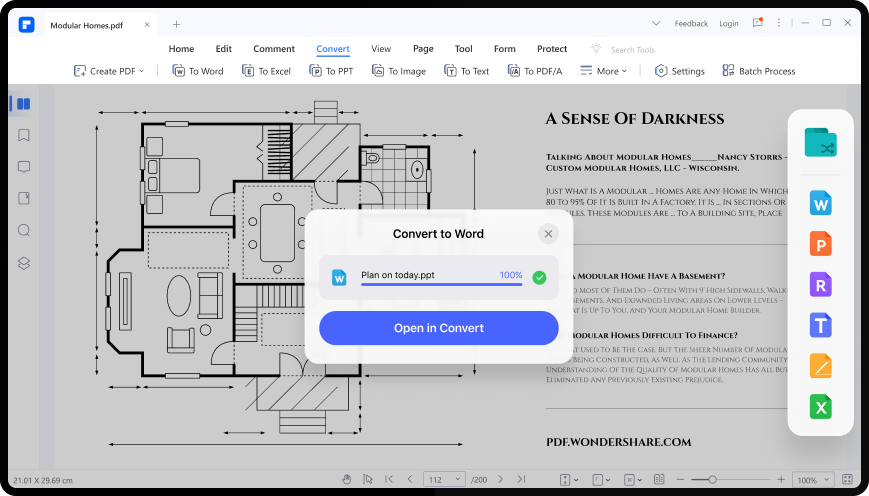The width and height of the screenshot is (869, 496).
Task: Click the To PDF/A toolbar button
Action: coord(535,71)
